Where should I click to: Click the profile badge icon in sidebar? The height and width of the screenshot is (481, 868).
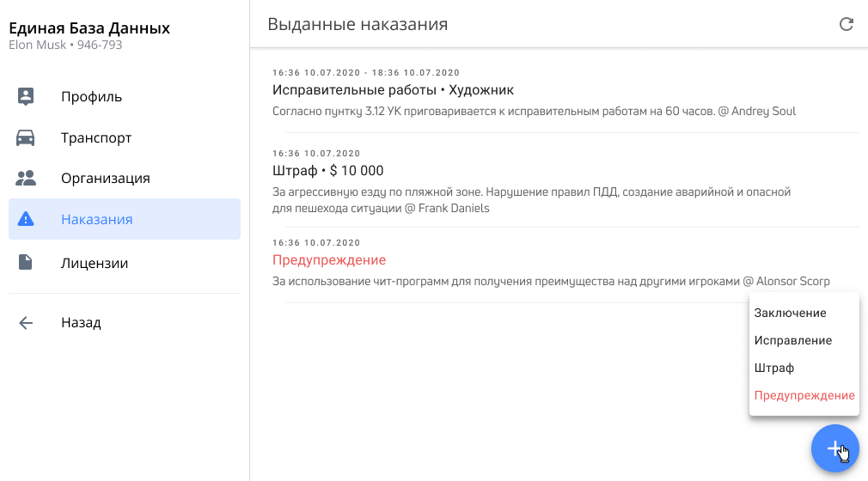coord(26,96)
